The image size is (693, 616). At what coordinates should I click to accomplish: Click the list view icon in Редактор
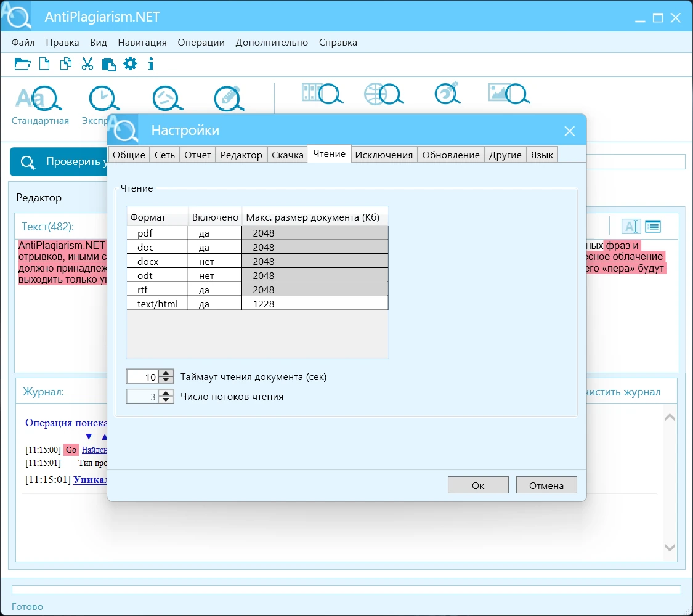point(653,227)
